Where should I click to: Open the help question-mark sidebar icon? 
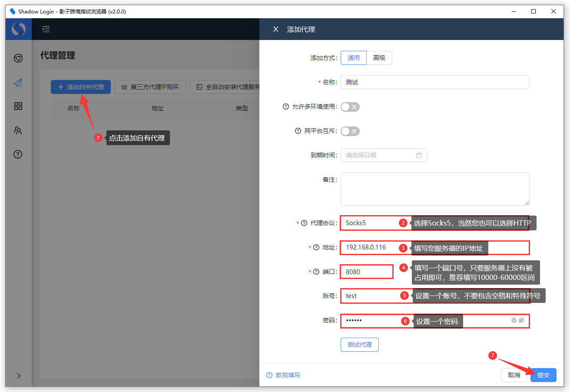pyautogui.click(x=18, y=154)
